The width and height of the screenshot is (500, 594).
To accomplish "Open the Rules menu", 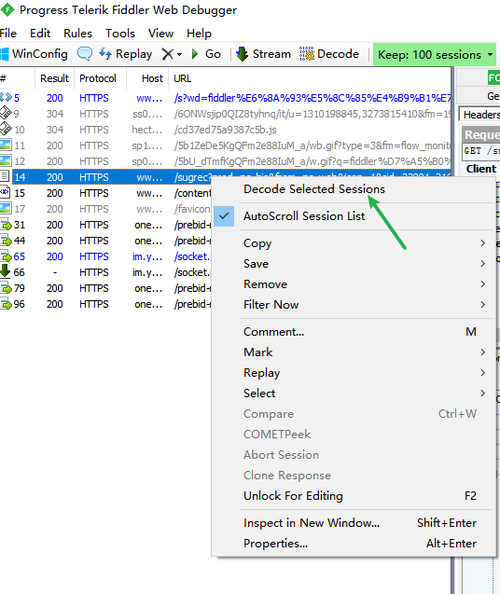I will [x=78, y=33].
